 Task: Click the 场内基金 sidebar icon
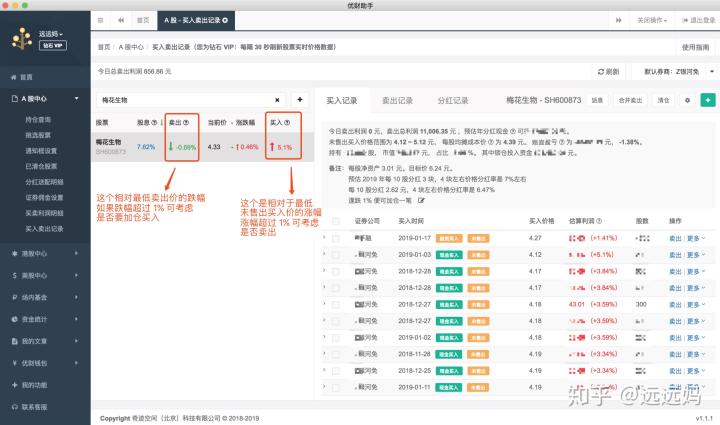(14, 297)
